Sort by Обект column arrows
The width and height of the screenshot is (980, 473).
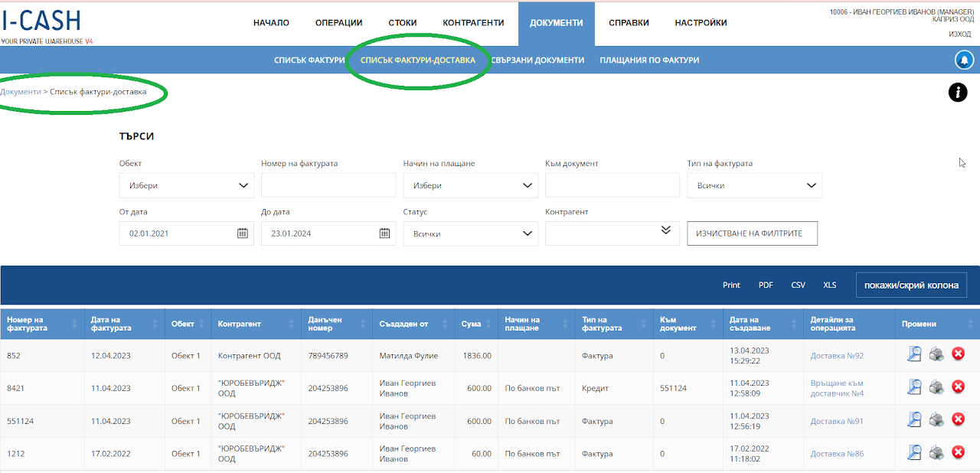[x=204, y=324]
